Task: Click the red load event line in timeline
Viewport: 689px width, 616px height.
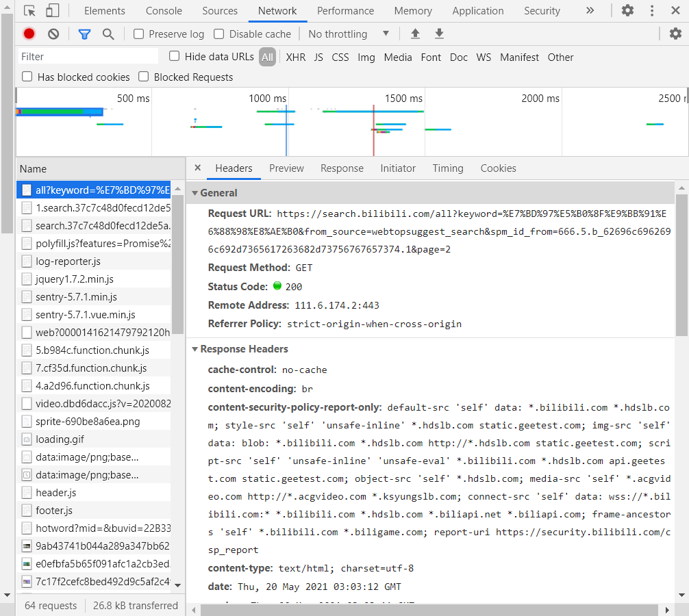Action: (373, 131)
